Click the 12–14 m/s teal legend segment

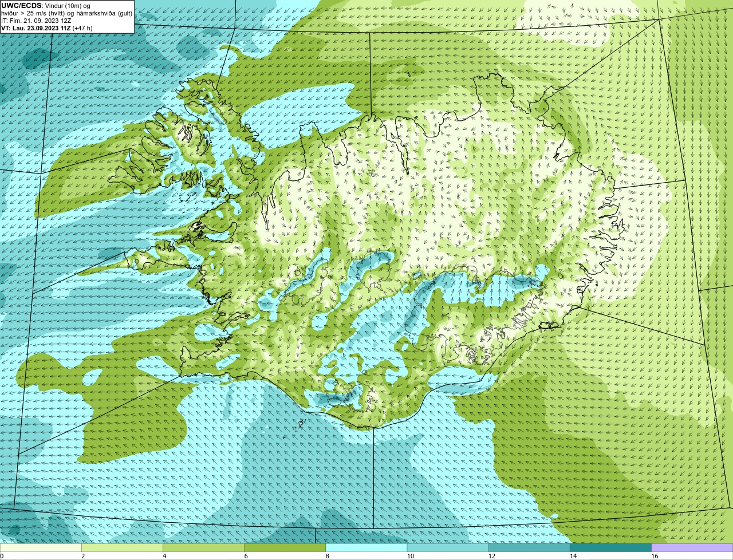pyautogui.click(x=529, y=547)
